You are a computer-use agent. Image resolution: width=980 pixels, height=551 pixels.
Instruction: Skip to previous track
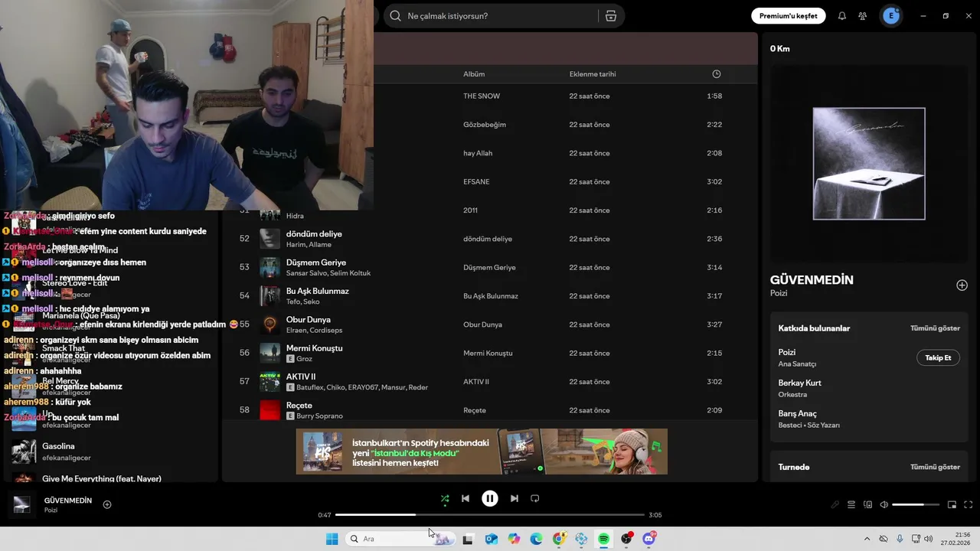tap(465, 498)
